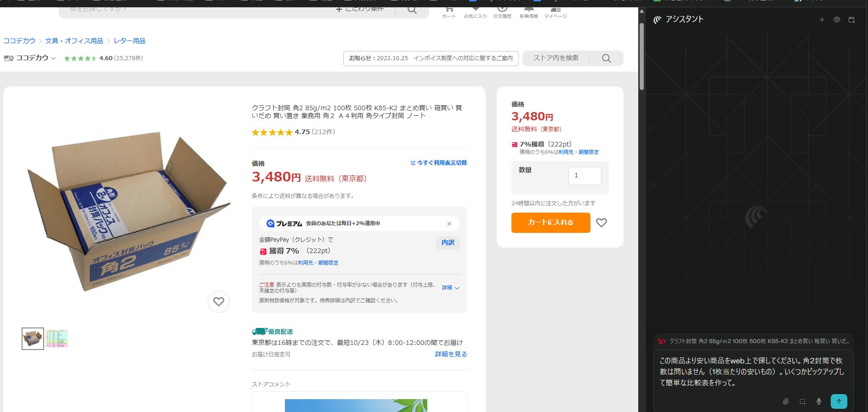Click the カートに入れる button
The image size is (868, 412).
[550, 222]
